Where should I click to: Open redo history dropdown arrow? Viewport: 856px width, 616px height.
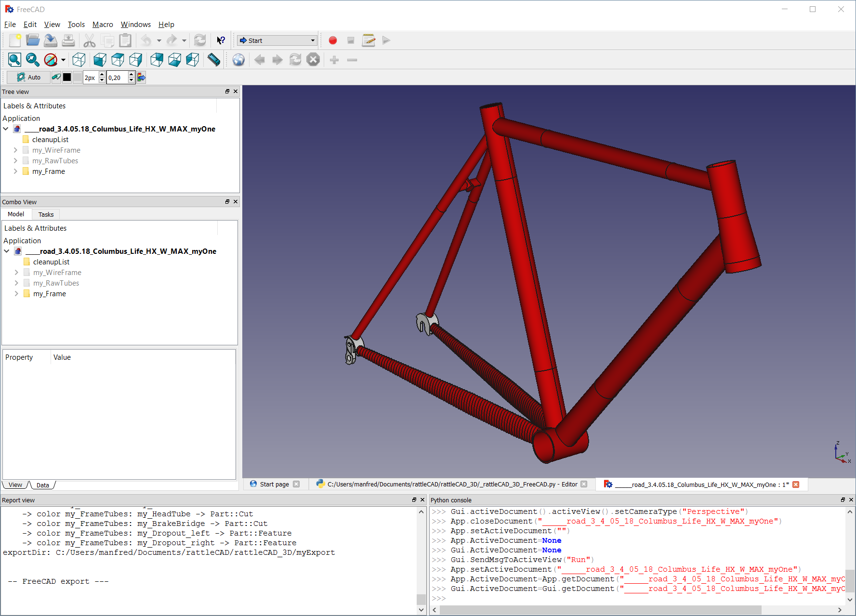point(184,41)
